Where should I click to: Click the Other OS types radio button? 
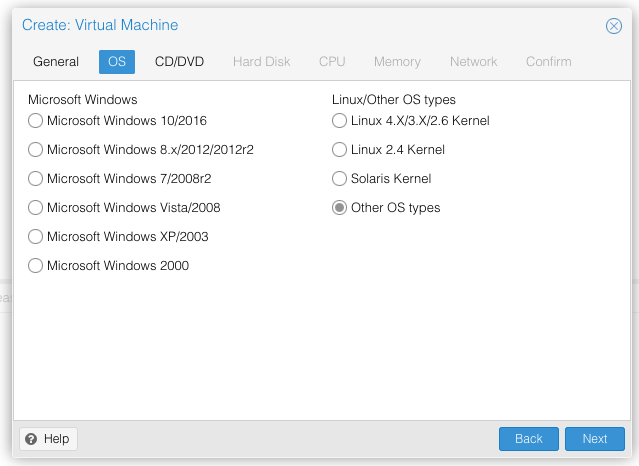(340, 208)
